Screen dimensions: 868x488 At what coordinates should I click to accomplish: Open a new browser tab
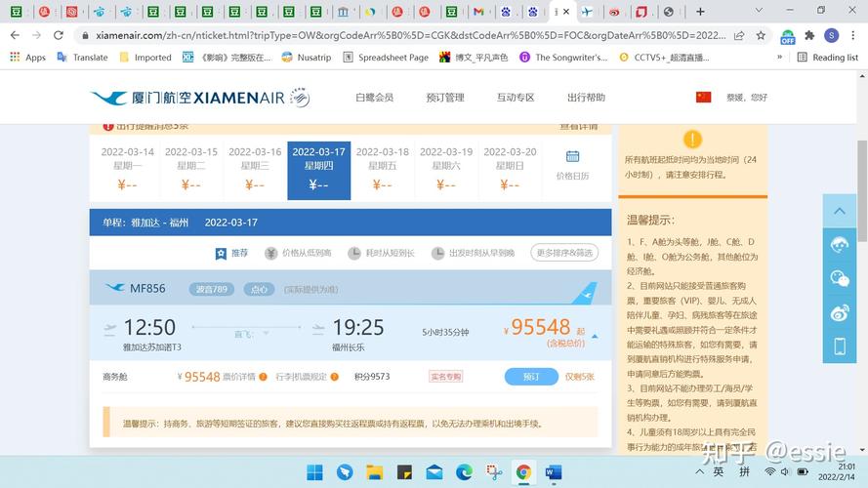(x=700, y=11)
